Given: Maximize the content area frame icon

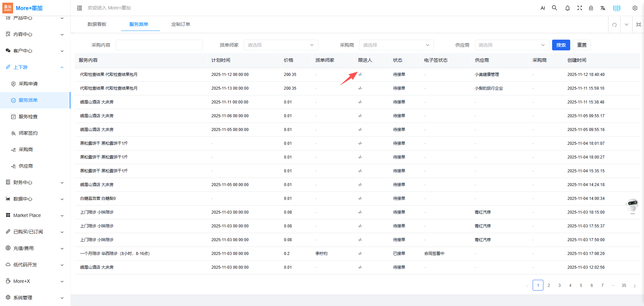Looking at the screenshot, I should pos(638,25).
